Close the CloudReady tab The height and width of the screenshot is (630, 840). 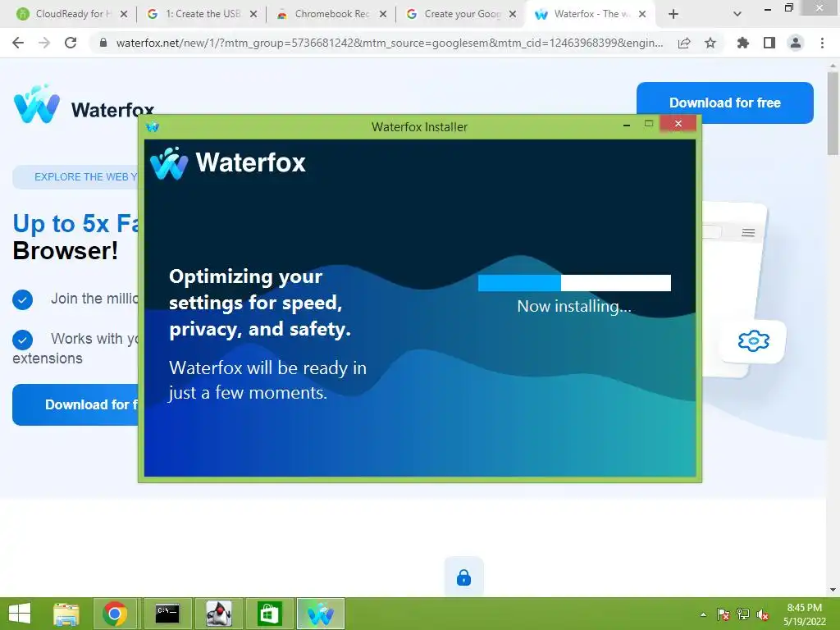coord(124,14)
